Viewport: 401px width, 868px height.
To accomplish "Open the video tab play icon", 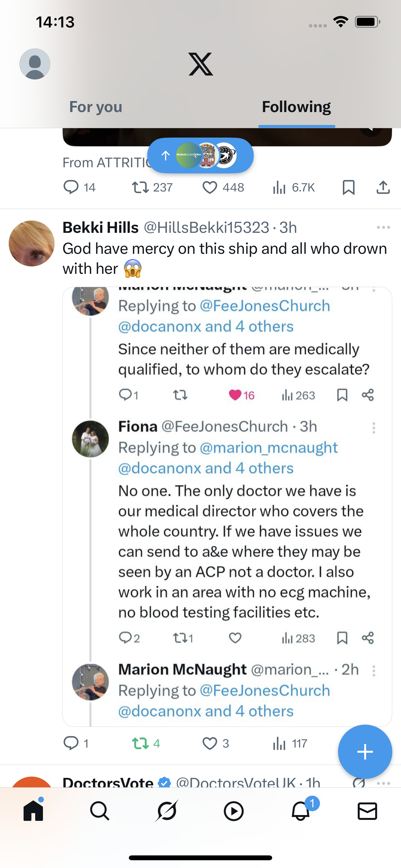I will click(x=233, y=811).
